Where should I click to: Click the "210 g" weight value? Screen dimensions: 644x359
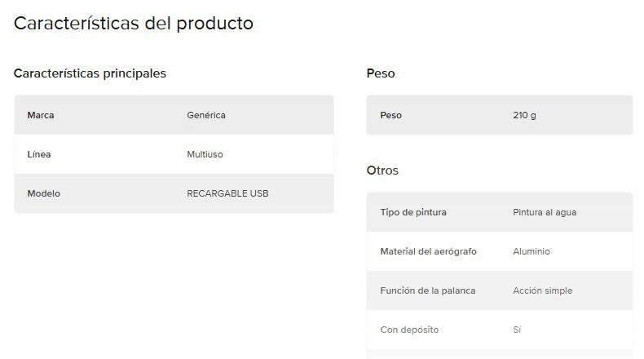[x=525, y=115]
